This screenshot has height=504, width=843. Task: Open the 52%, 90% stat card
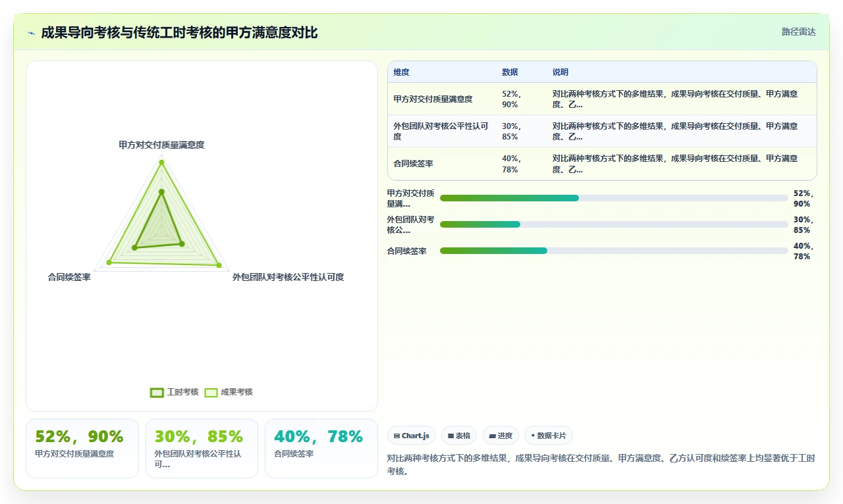[x=82, y=448]
